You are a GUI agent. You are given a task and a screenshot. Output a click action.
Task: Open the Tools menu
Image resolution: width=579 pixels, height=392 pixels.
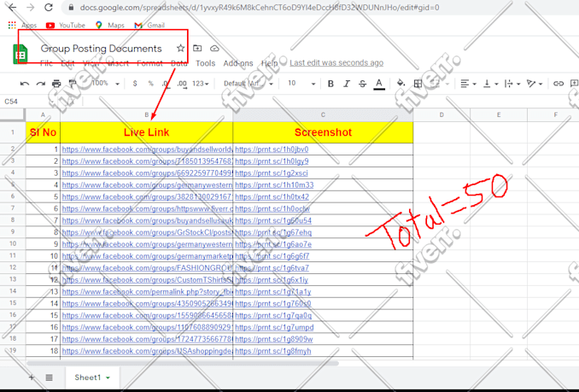click(205, 63)
